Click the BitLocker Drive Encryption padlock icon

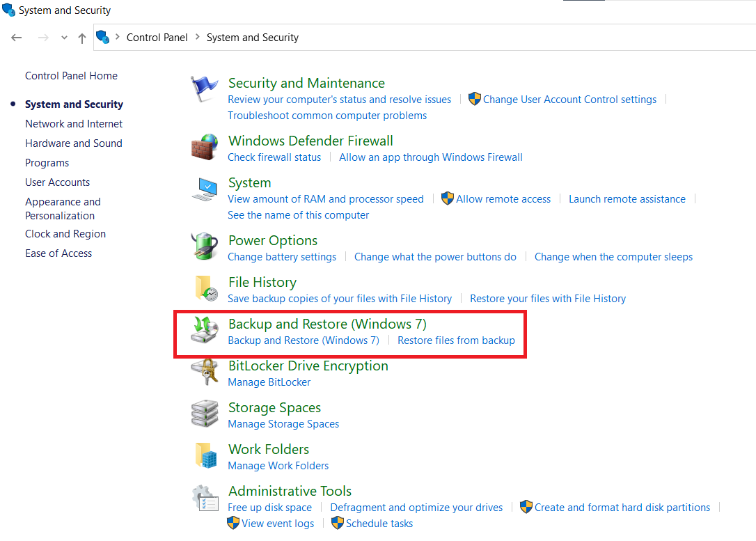(204, 372)
